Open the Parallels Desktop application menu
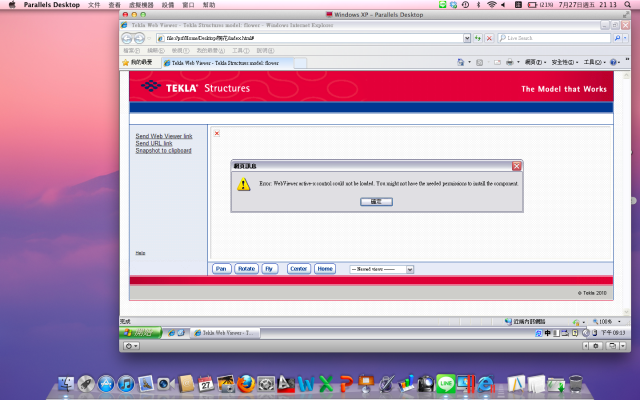640x400 pixels. [51, 5]
